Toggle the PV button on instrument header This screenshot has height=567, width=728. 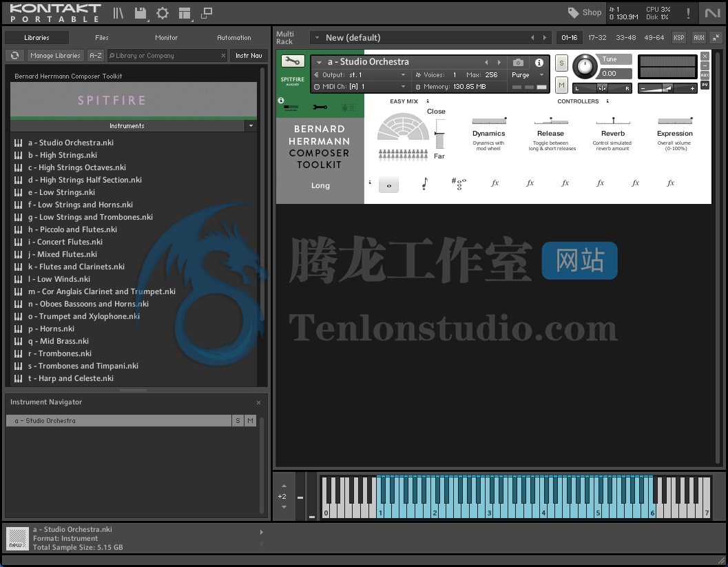pos(705,85)
